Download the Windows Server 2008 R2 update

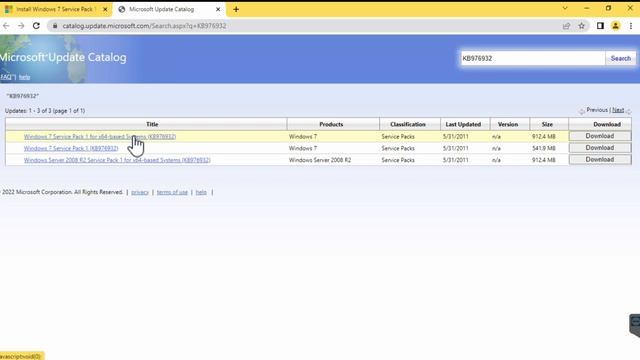click(x=600, y=160)
